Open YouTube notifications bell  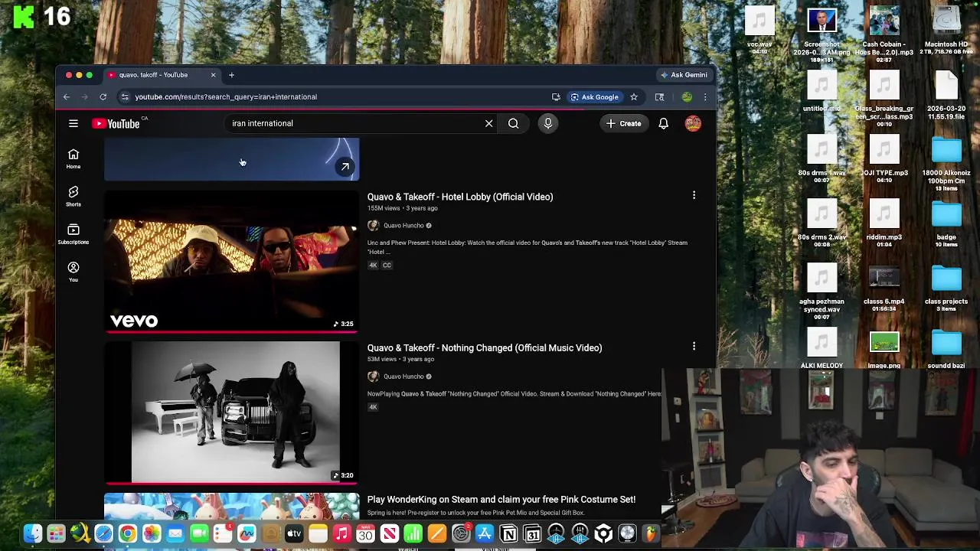[x=664, y=123]
